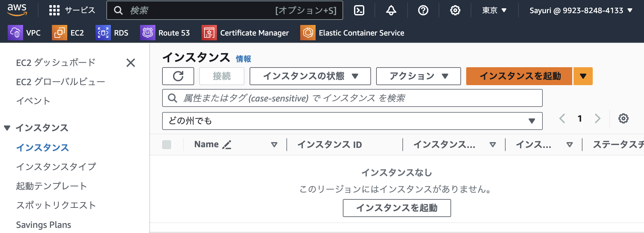The height and width of the screenshot is (233, 644).
Task: Open インスタンスタイプ in sidebar
Action: pyautogui.click(x=56, y=167)
